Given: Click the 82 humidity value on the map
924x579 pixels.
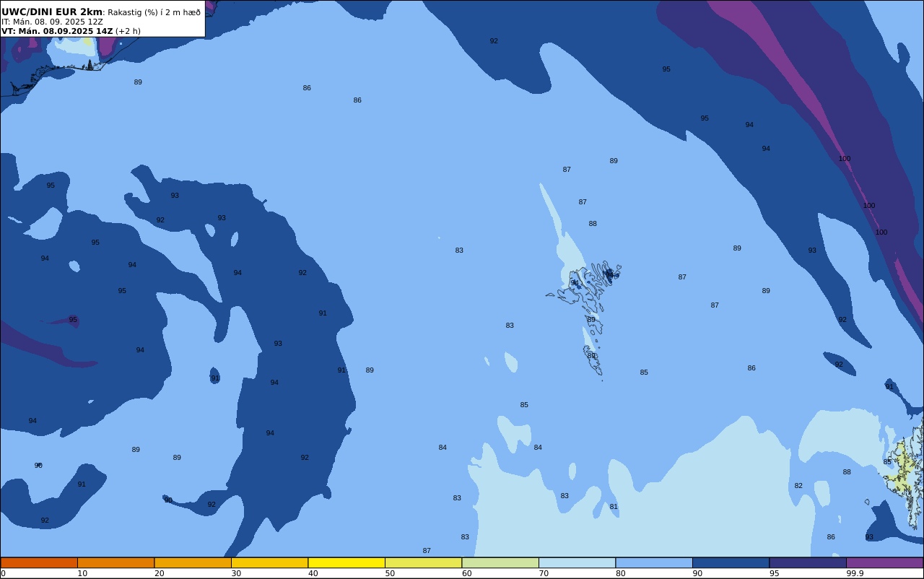Looking at the screenshot, I should pos(798,486).
